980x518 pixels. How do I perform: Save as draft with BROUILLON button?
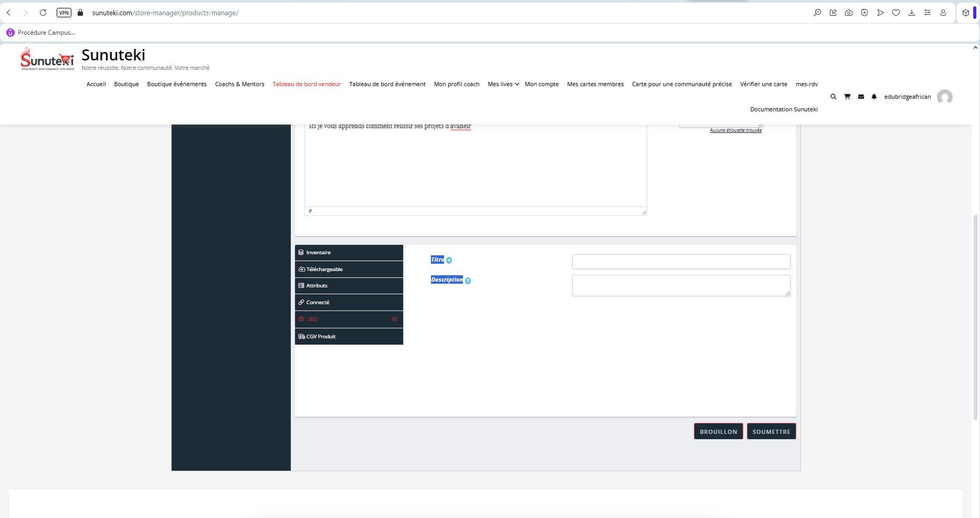click(x=718, y=431)
